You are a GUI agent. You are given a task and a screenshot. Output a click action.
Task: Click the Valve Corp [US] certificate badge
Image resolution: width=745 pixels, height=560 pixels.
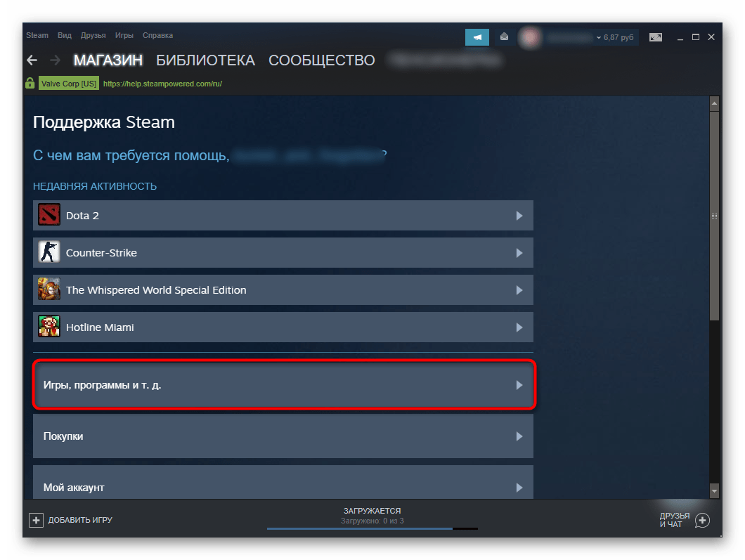point(69,83)
